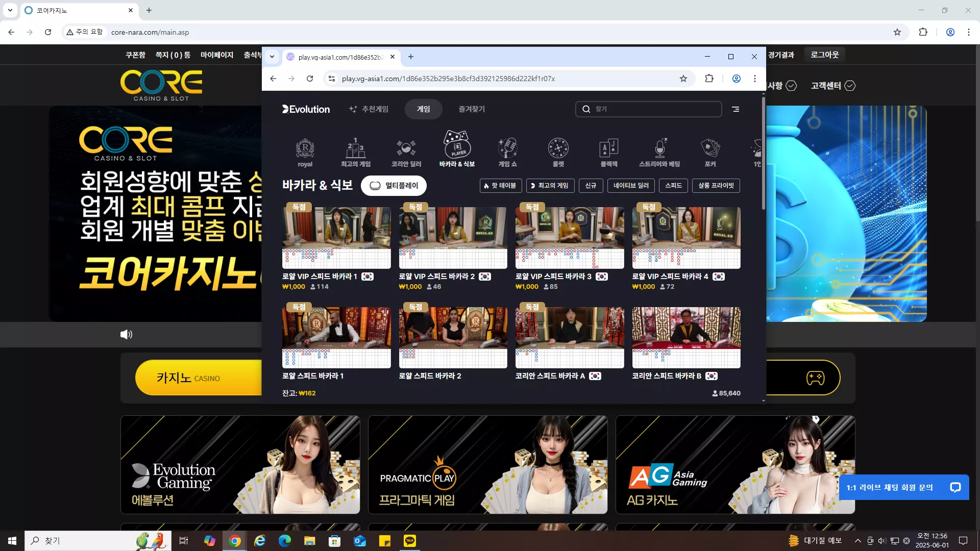The width and height of the screenshot is (980, 551).
Task: Click the 카지노 CASINO yellow button
Action: [x=199, y=378]
